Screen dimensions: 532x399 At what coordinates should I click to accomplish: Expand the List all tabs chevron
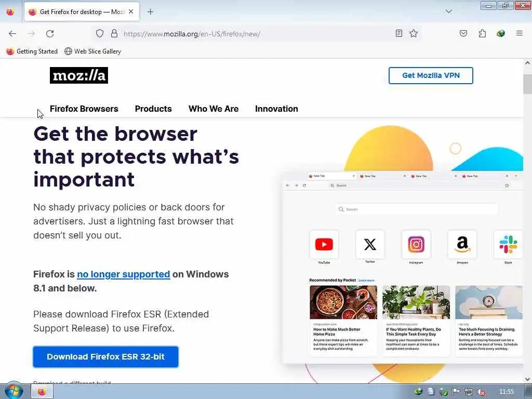449,11
